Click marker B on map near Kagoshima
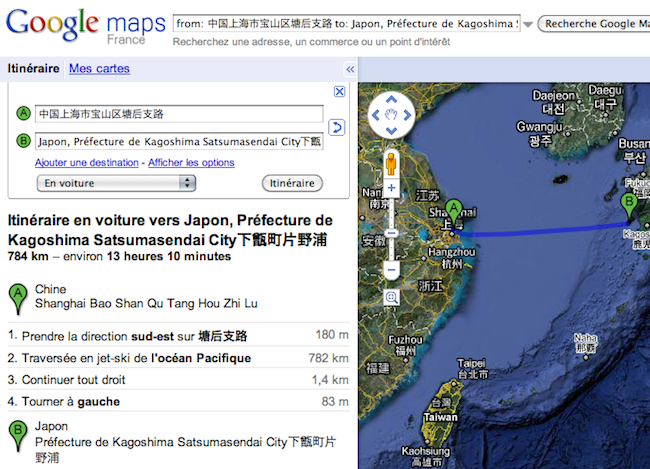This screenshot has height=469, width=650. (629, 206)
